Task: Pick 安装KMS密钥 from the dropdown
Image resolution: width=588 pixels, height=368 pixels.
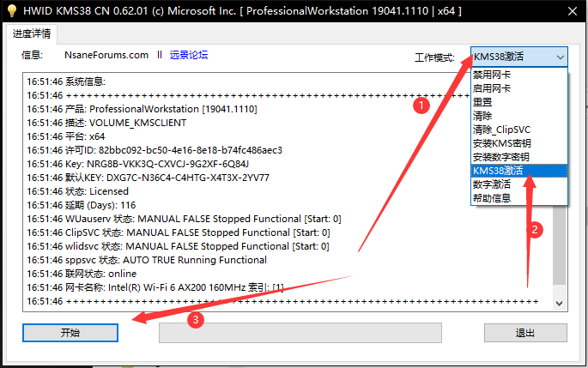Action: (519, 143)
